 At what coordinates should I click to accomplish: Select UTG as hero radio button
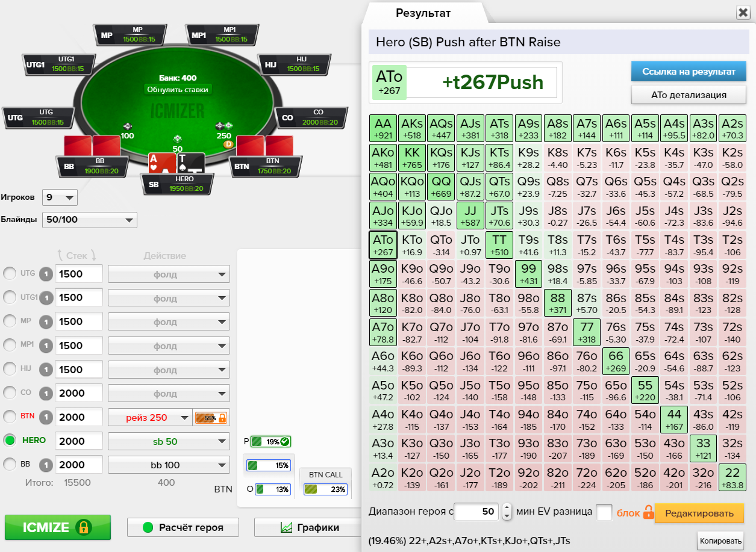10,274
